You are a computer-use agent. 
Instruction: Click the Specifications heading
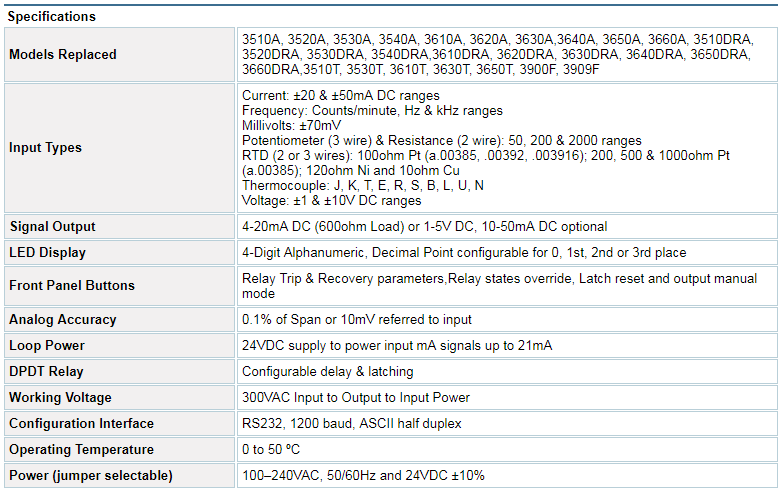(x=51, y=16)
